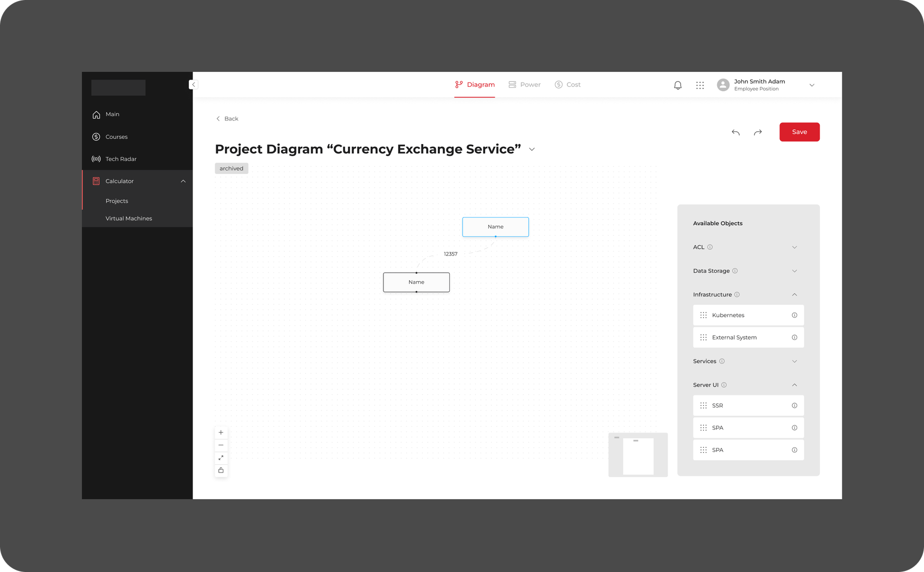Viewport: 924px width, 572px height.
Task: Click the SSR drag handle icon
Action: (703, 406)
